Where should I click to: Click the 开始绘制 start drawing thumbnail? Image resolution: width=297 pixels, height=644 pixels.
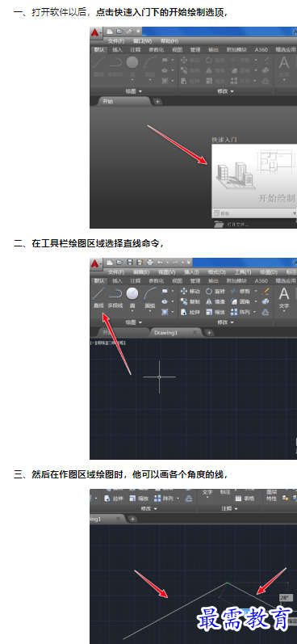pyautogui.click(x=254, y=176)
